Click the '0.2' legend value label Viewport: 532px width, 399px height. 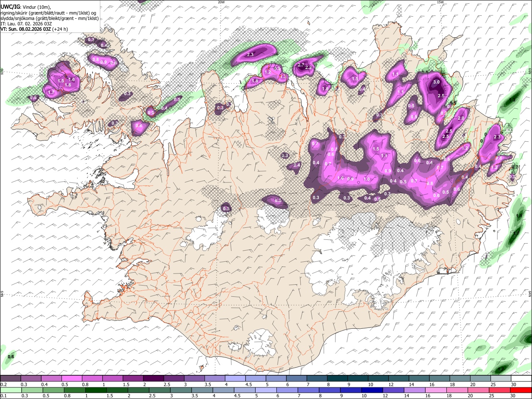point(3,384)
